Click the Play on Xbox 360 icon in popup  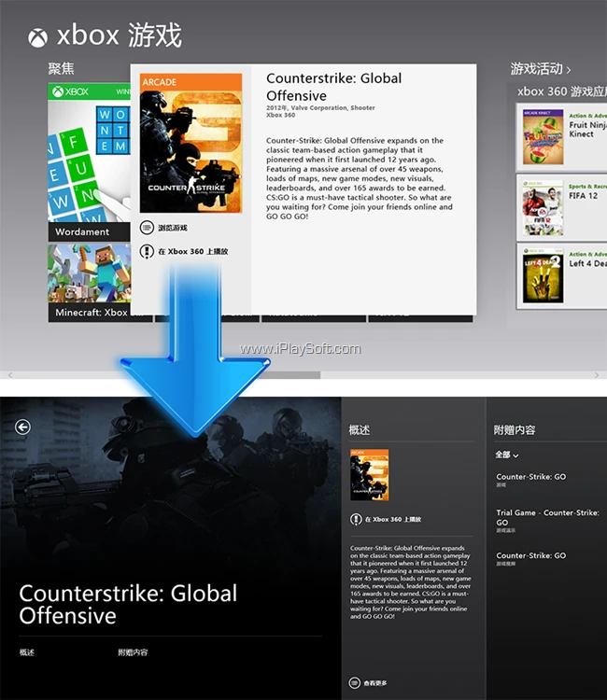click(x=147, y=251)
